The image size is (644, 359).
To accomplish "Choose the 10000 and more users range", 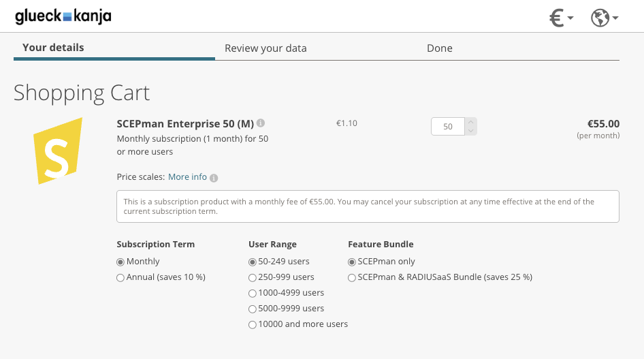I will (x=253, y=324).
